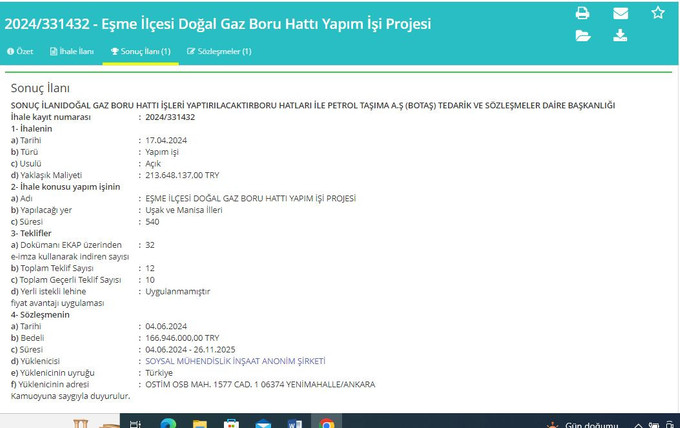This screenshot has width=680, height=428.
Task: Click the contract period 04.06.2024 - 26.11.2025
Action: (190, 350)
